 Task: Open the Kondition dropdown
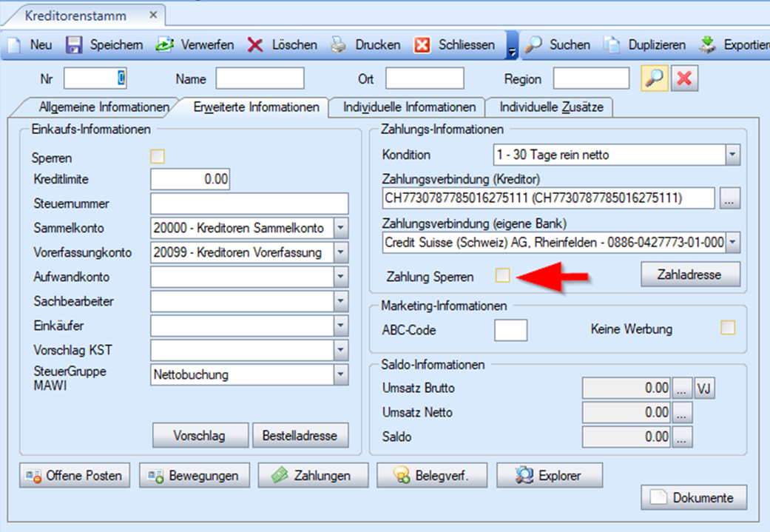pos(733,155)
